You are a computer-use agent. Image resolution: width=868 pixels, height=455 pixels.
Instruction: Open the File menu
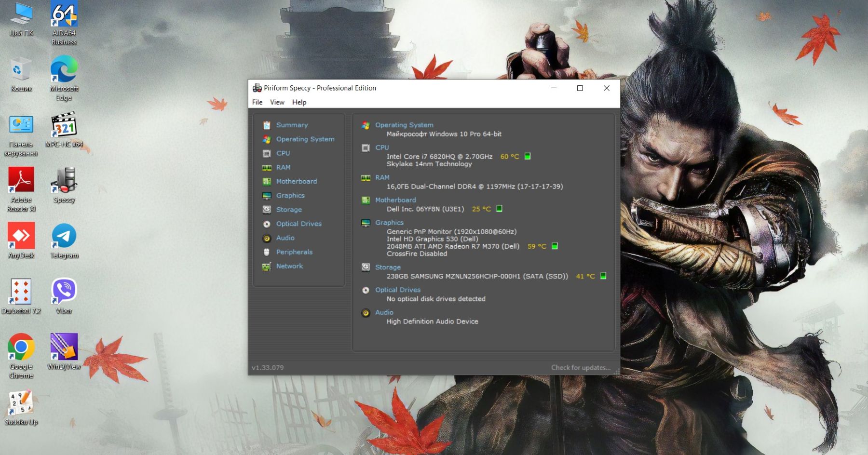click(257, 102)
